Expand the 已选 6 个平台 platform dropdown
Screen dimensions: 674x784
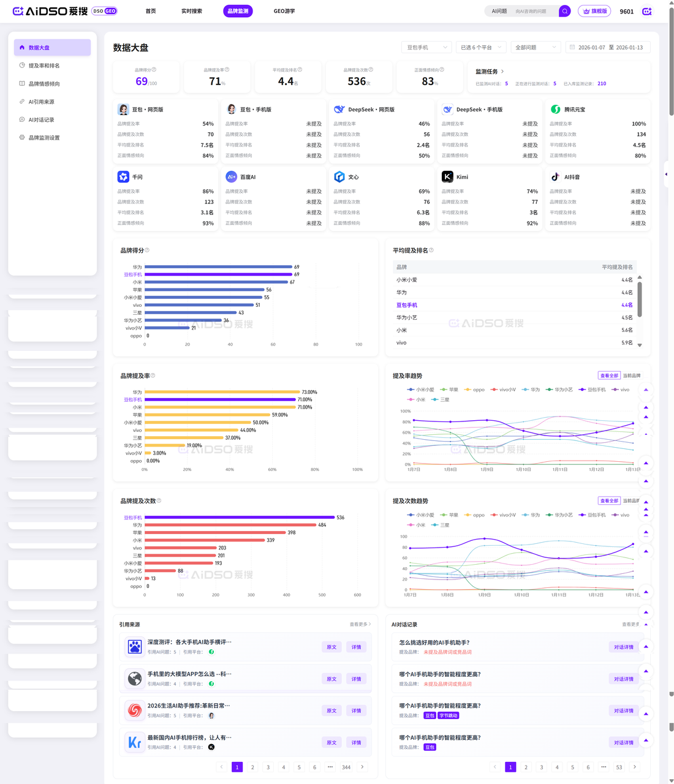pyautogui.click(x=481, y=47)
